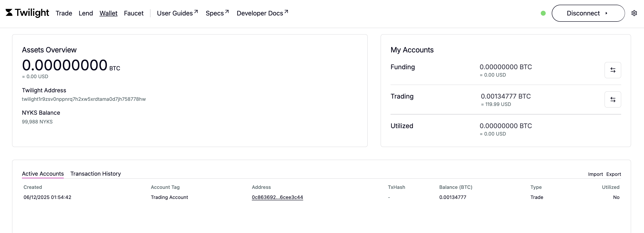Open User Guides external link
644x233 pixels.
pos(177,13)
